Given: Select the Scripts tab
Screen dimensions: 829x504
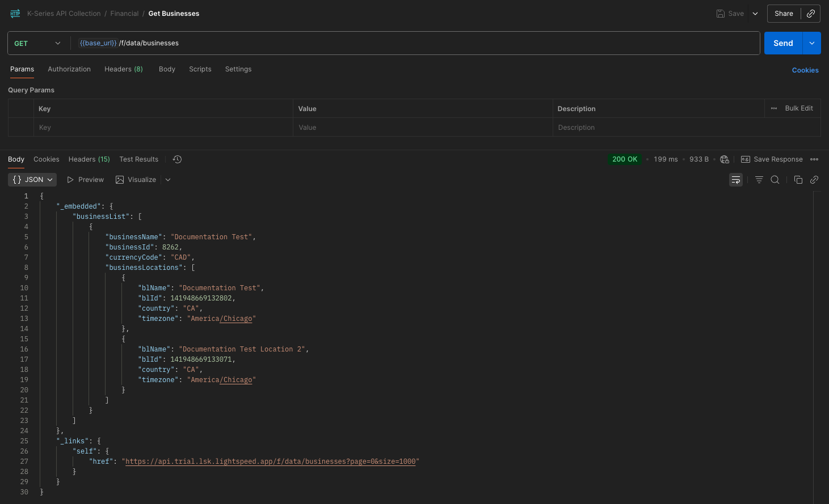Looking at the screenshot, I should click(x=200, y=69).
